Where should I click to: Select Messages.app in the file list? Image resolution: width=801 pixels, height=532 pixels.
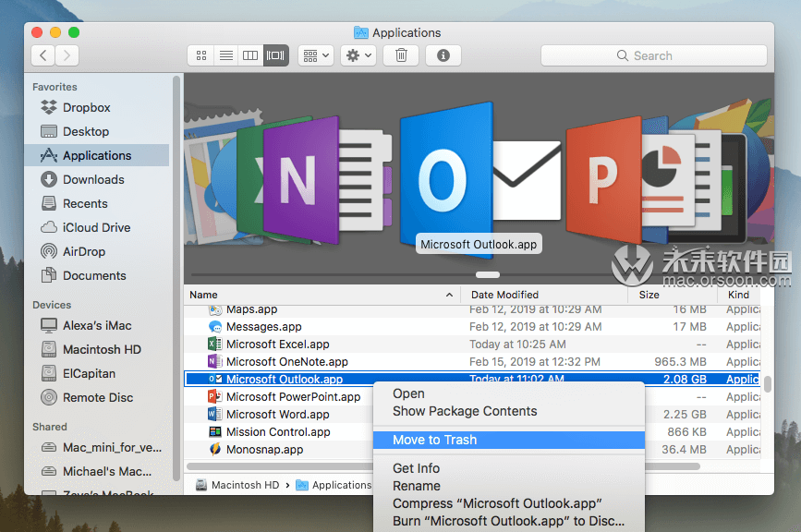(472, 326)
